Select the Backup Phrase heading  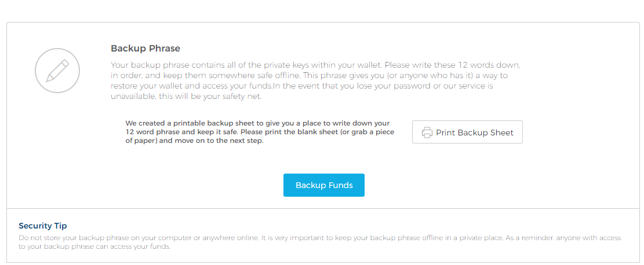click(x=145, y=49)
